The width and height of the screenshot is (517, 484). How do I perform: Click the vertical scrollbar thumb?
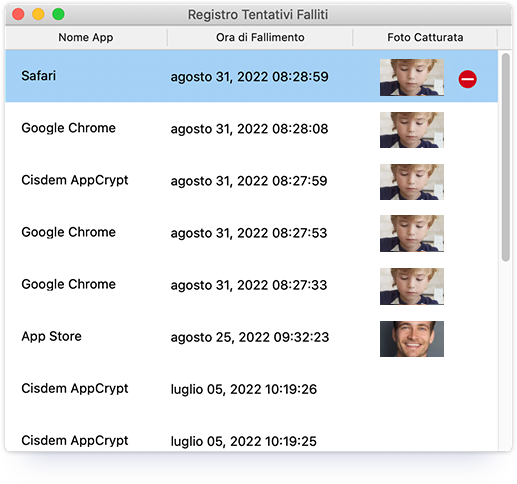[506, 157]
